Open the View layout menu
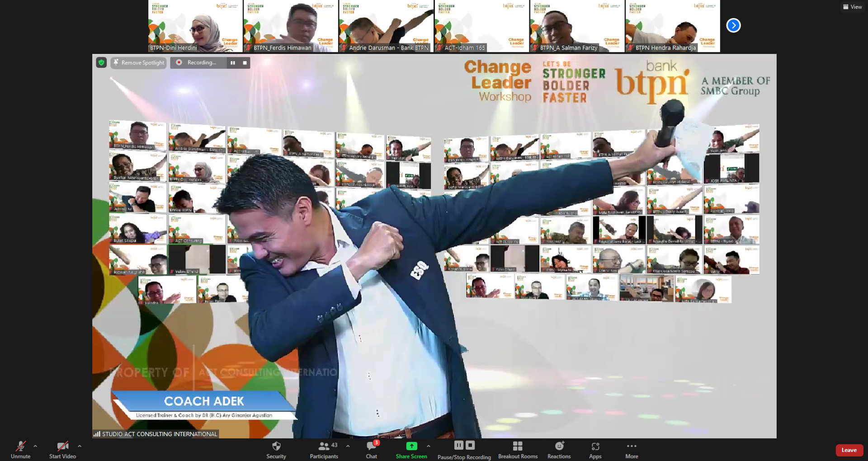The image size is (868, 461). pos(852,7)
